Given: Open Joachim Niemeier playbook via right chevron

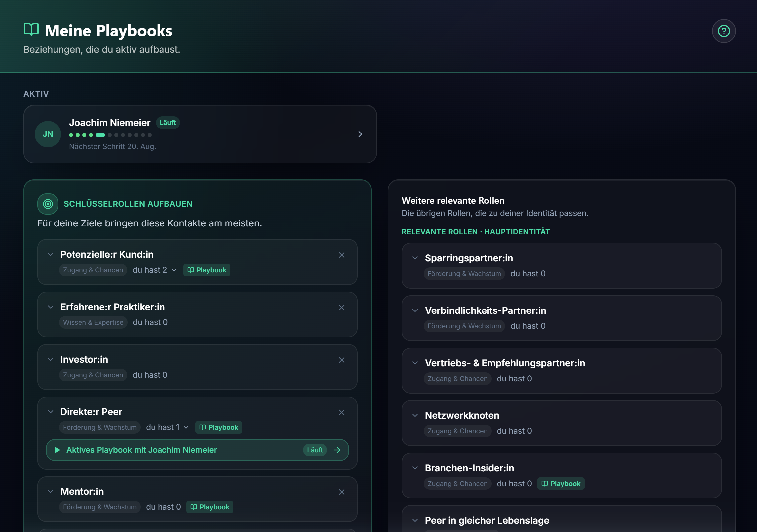Looking at the screenshot, I should 360,134.
